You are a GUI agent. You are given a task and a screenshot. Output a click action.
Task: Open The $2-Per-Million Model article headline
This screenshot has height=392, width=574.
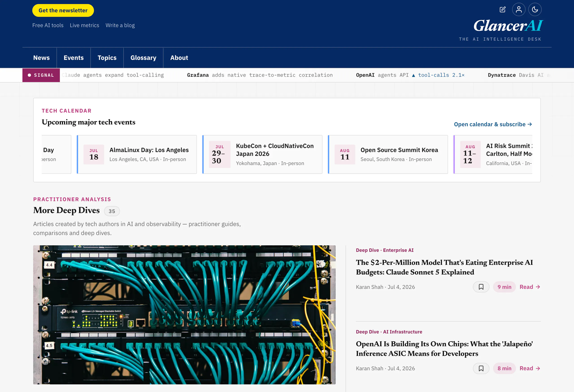tap(444, 267)
